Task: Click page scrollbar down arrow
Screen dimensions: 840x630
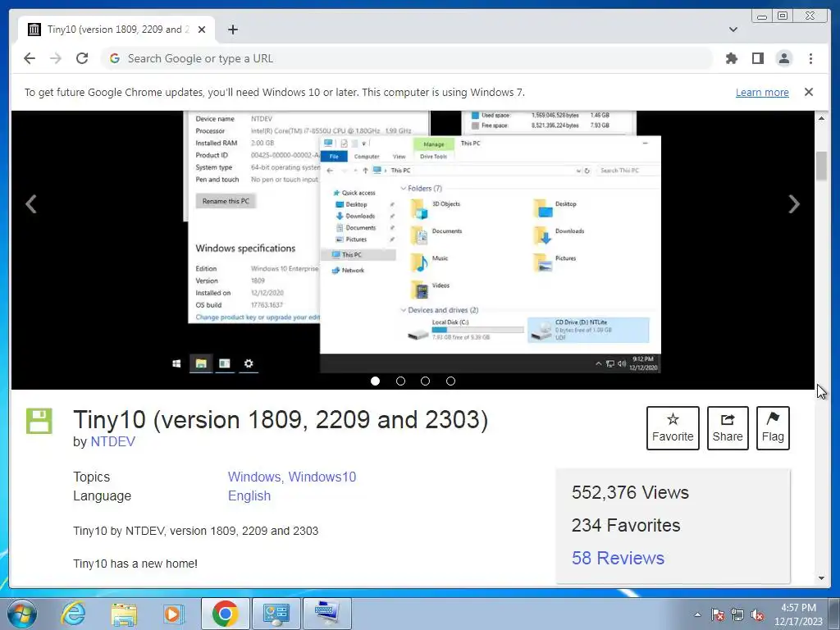Action: point(822,578)
